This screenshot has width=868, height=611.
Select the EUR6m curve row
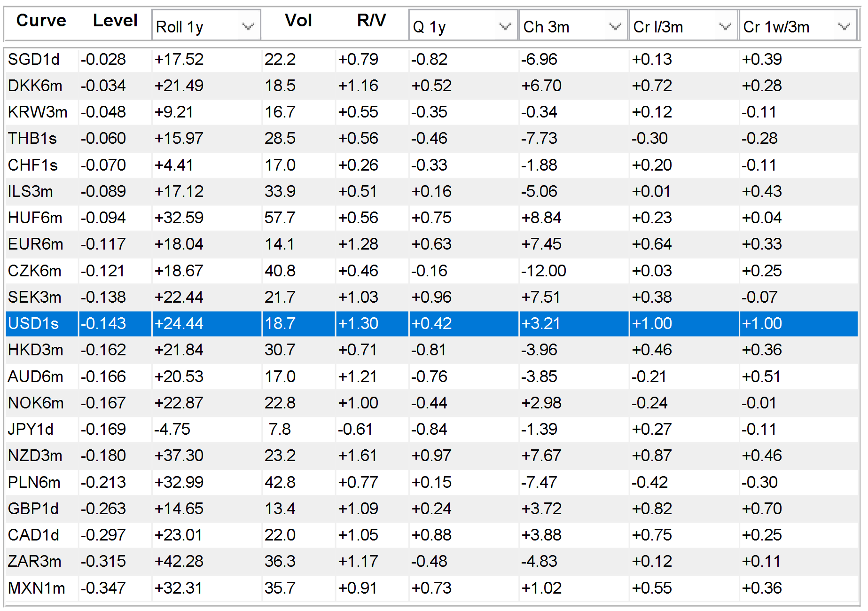432,244
